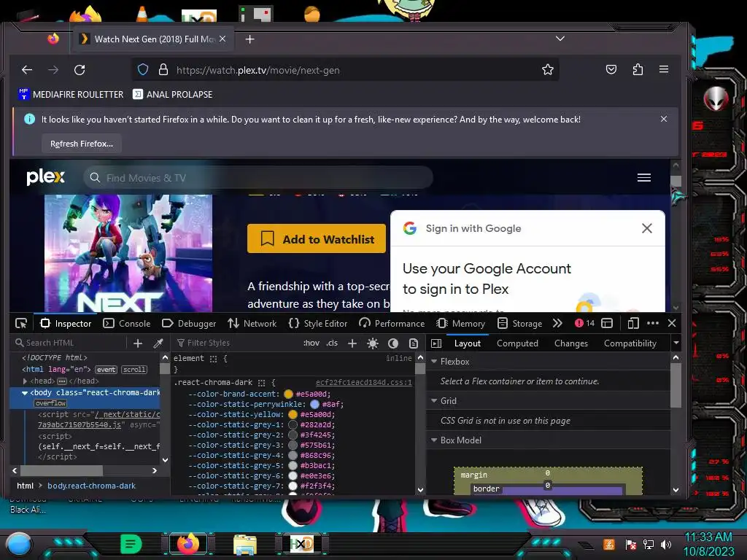Click the element picker icon in DevTools
Viewport: 747px width, 560px height.
click(21, 323)
